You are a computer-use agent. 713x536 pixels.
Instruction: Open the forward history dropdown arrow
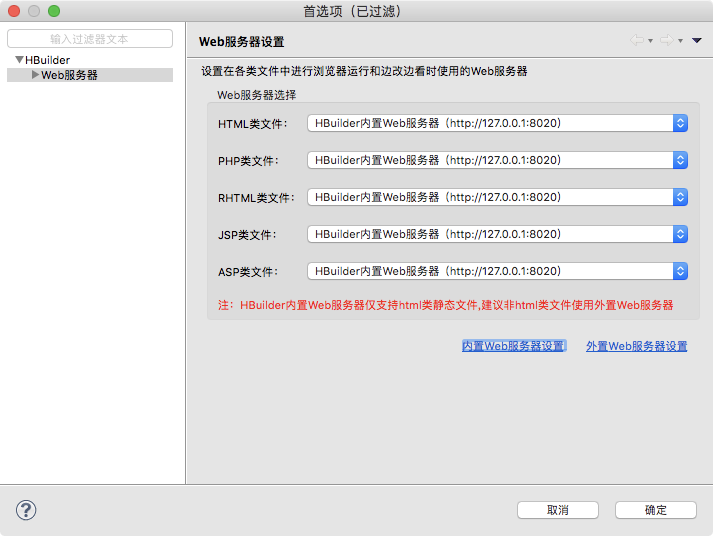pos(680,41)
